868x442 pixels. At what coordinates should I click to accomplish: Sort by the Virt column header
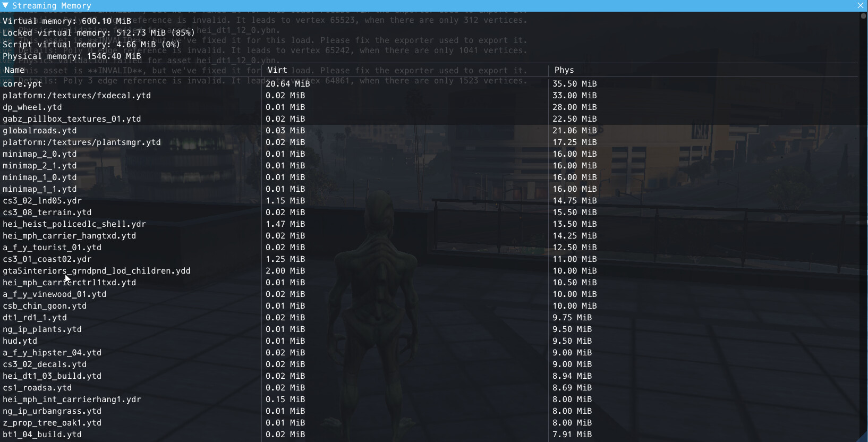pyautogui.click(x=277, y=70)
